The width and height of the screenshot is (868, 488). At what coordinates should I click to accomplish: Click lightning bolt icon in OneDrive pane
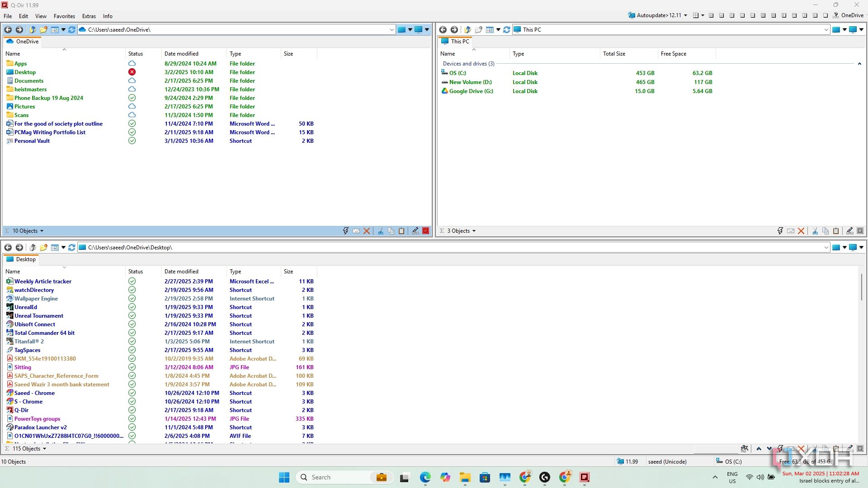click(x=346, y=231)
